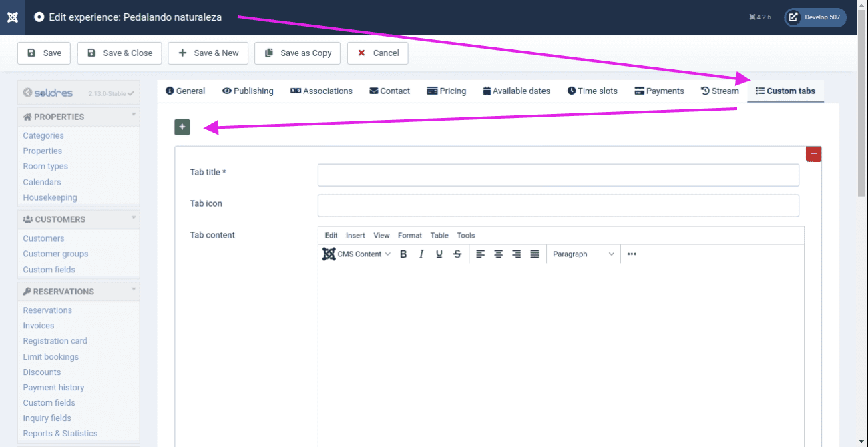Open the editor's Insert menu
Screen dimensions: 868x447
(x=355, y=236)
